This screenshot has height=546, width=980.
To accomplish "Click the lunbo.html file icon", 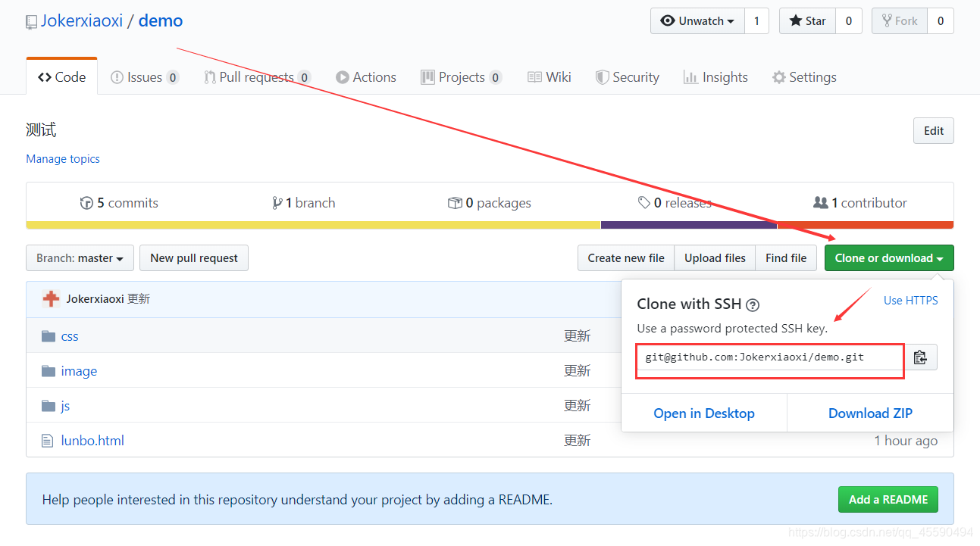I will pyautogui.click(x=48, y=441).
